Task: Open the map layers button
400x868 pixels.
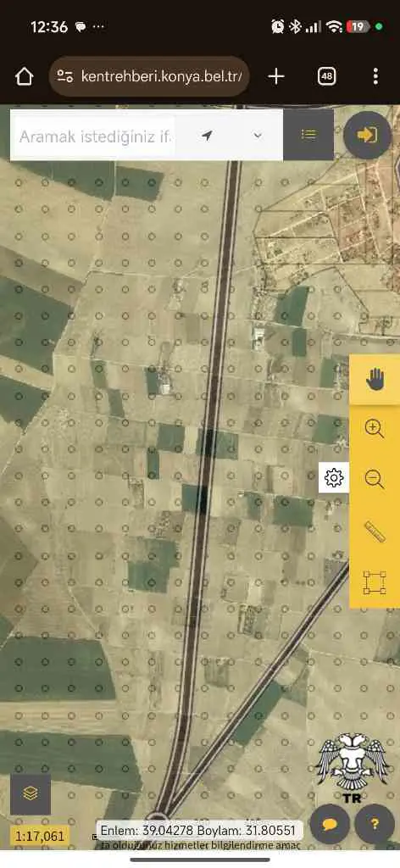Action: [31, 793]
